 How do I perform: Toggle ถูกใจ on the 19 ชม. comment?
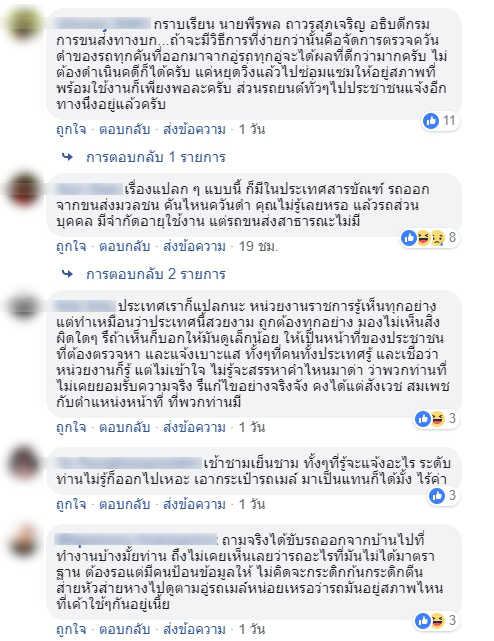click(x=71, y=247)
